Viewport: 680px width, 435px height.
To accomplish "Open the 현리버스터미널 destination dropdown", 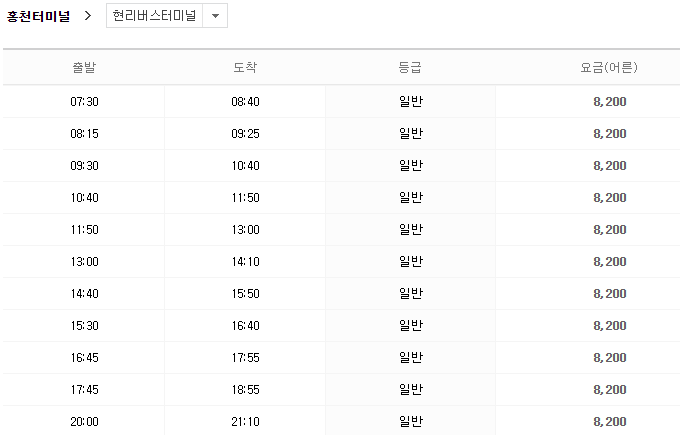I will pyautogui.click(x=154, y=16).
